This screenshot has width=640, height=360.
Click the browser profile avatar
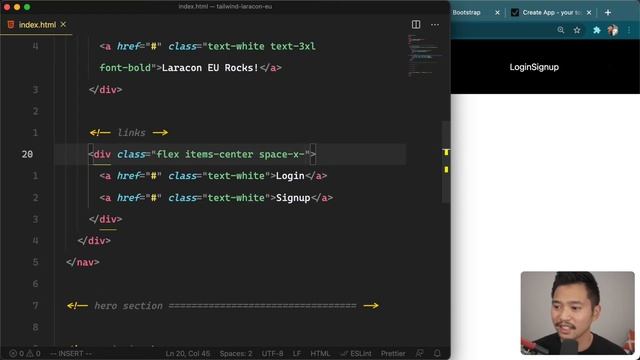click(612, 30)
